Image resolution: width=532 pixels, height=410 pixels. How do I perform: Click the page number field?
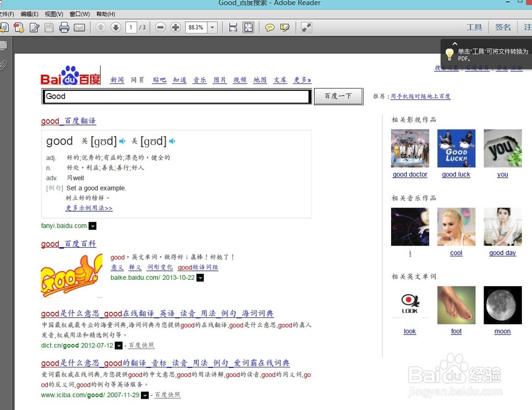coord(131,28)
